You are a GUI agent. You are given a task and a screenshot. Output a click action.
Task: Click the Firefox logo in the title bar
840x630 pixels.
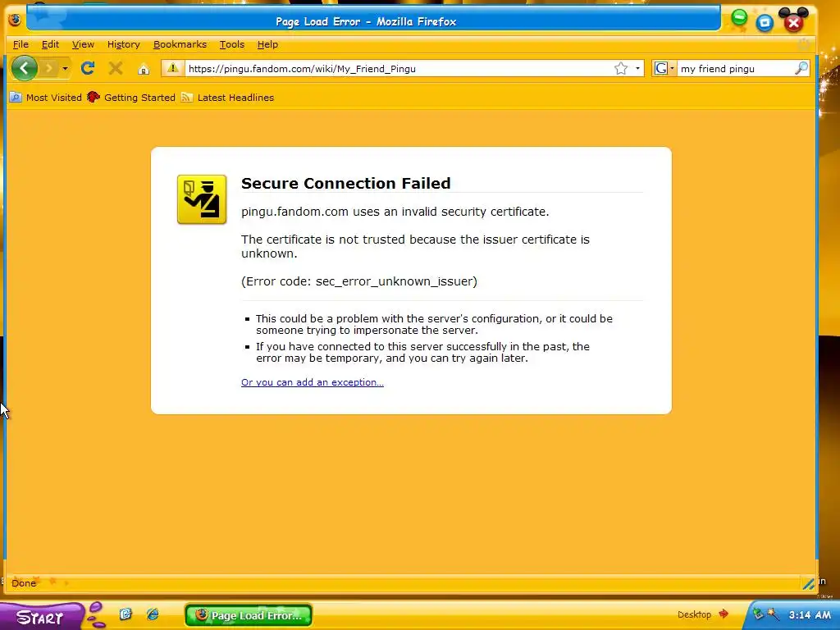click(x=15, y=20)
